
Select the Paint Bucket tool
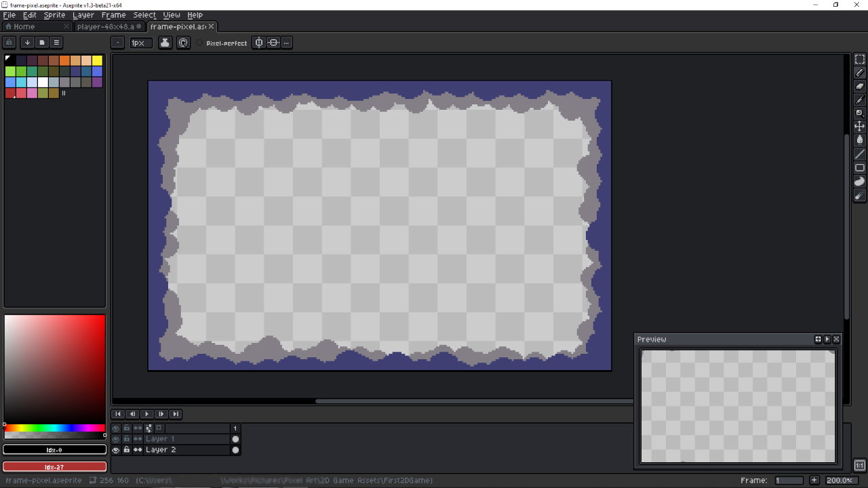pos(859,140)
